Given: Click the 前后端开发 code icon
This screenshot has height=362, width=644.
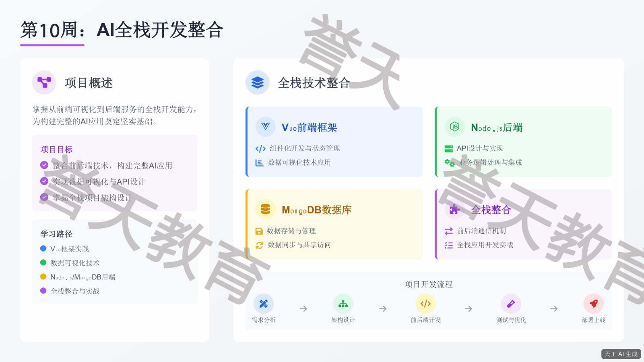Looking at the screenshot, I should (425, 304).
